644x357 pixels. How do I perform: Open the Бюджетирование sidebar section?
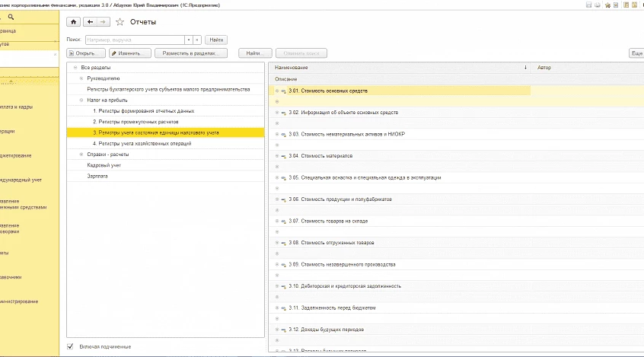click(16, 156)
